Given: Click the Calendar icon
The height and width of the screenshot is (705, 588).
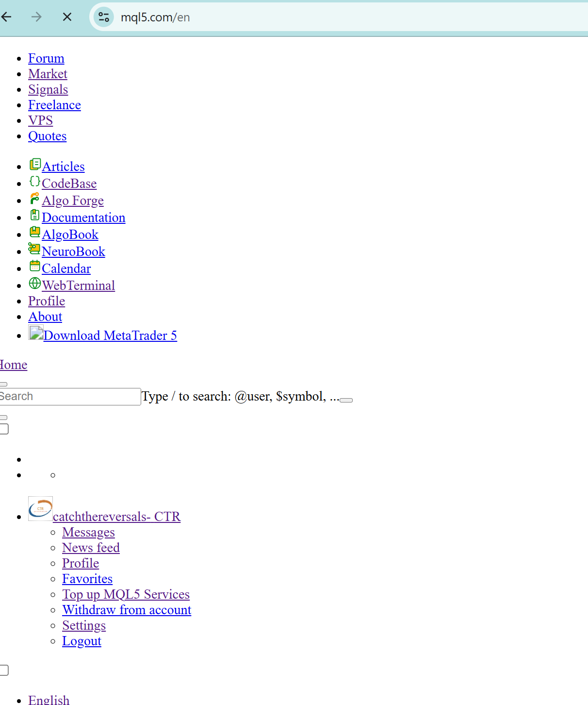Looking at the screenshot, I should point(35,266).
